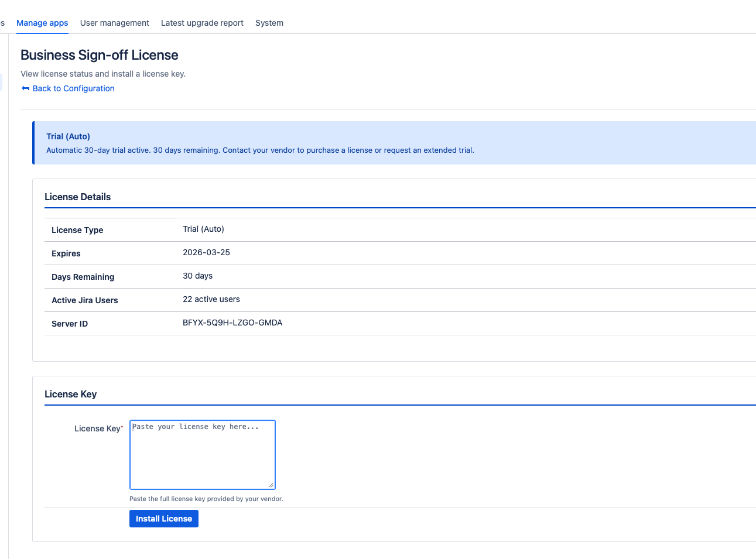The width and height of the screenshot is (756, 559).
Task: Open the Latest upgrade report tab
Action: tap(202, 23)
